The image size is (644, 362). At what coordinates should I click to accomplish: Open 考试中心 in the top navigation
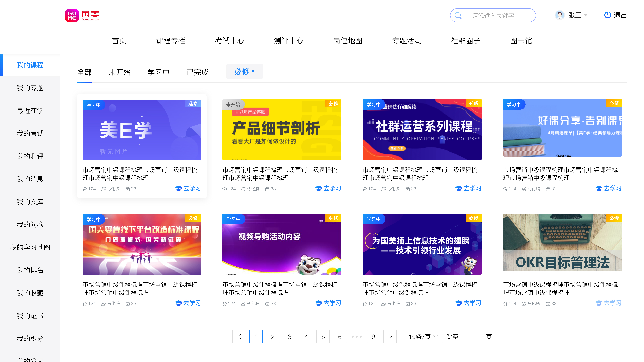tap(230, 41)
